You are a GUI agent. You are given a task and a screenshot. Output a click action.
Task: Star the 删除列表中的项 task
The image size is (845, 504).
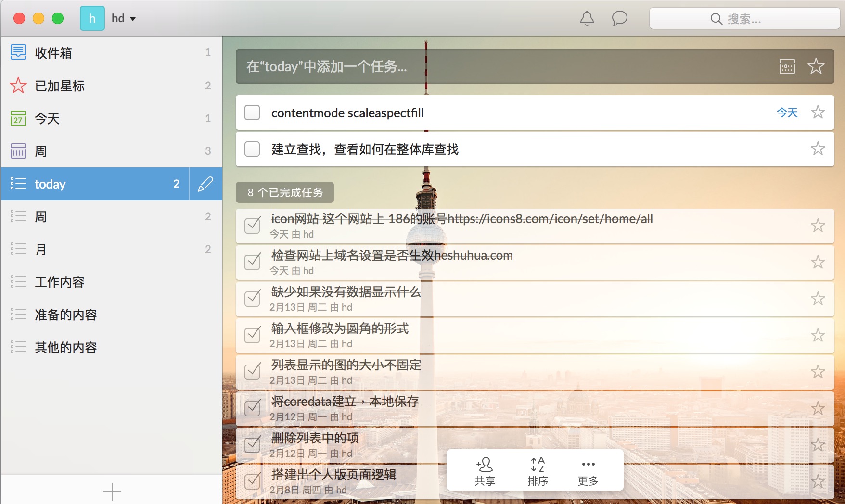pyautogui.click(x=818, y=445)
